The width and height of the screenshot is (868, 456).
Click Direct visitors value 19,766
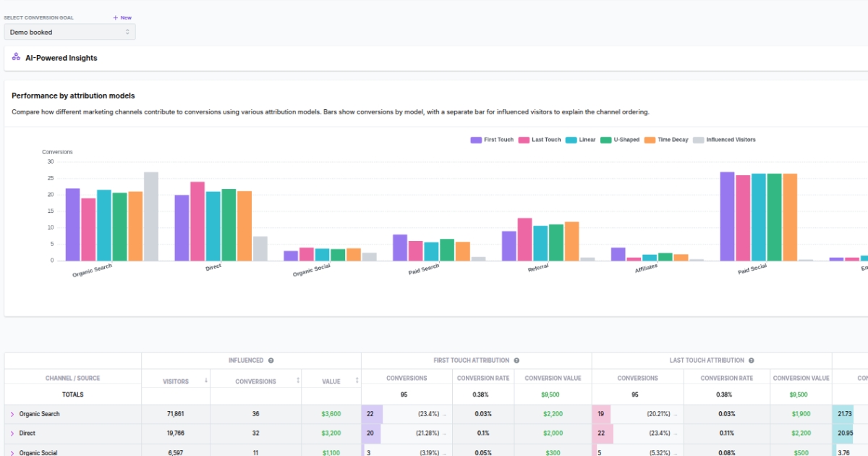pos(176,434)
